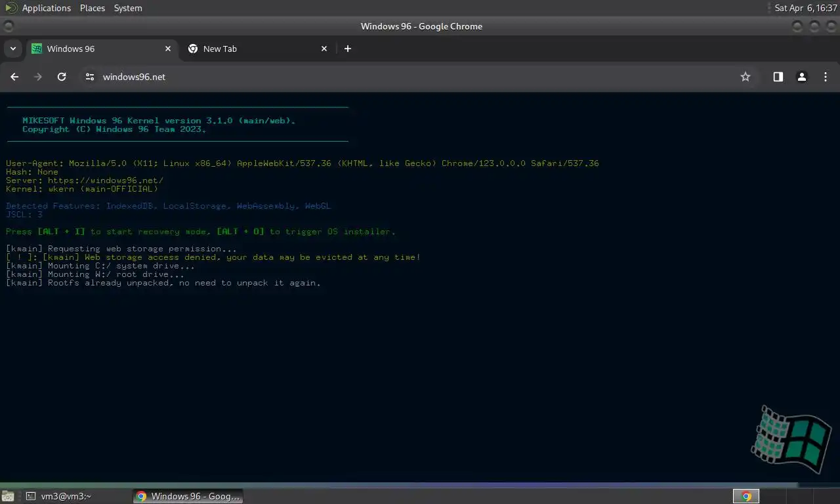Open the Chrome side panel

point(778,77)
